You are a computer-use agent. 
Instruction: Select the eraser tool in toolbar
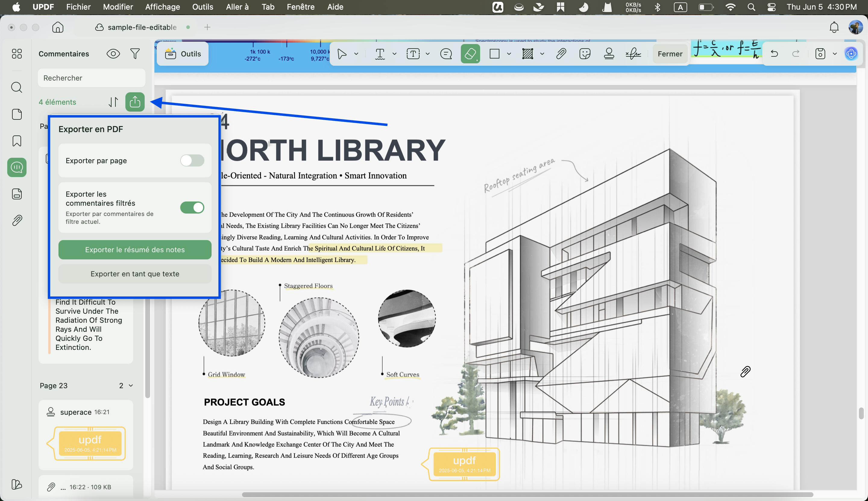tap(470, 54)
